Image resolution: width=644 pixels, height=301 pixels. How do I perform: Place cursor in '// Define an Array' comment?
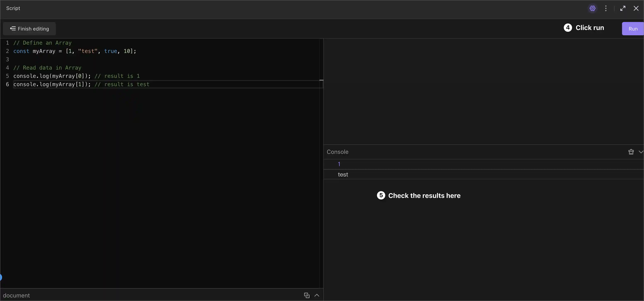coord(43,43)
